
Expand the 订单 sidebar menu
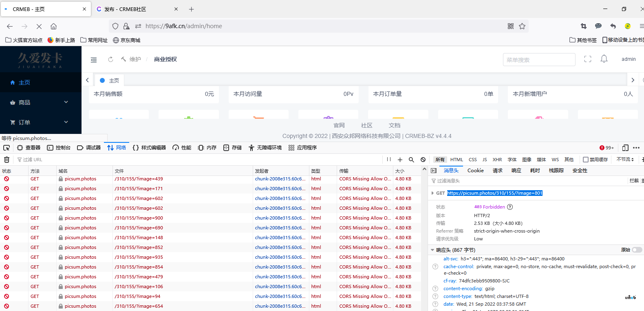point(41,122)
